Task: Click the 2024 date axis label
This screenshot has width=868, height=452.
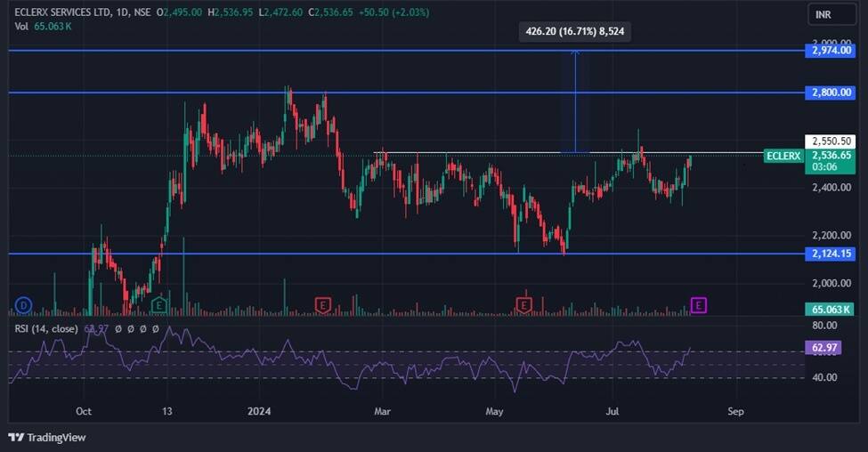Action: [259, 411]
